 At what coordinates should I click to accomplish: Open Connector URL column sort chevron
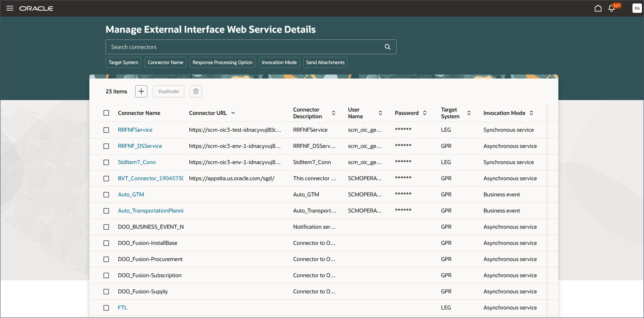(x=233, y=113)
